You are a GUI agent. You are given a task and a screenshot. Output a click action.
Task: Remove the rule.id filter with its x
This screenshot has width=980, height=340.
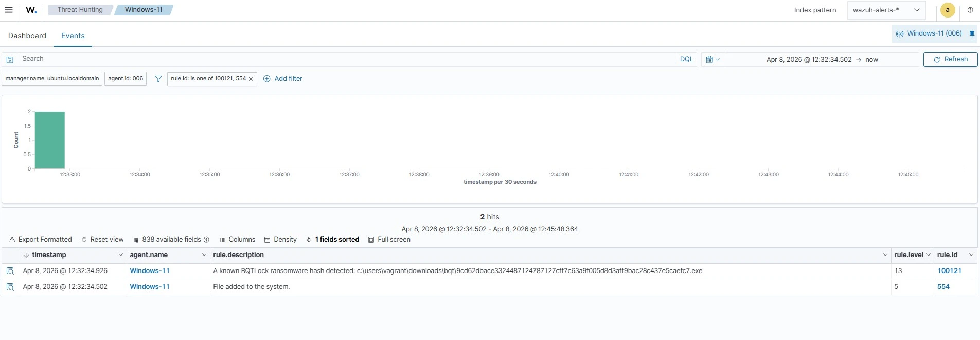point(251,79)
